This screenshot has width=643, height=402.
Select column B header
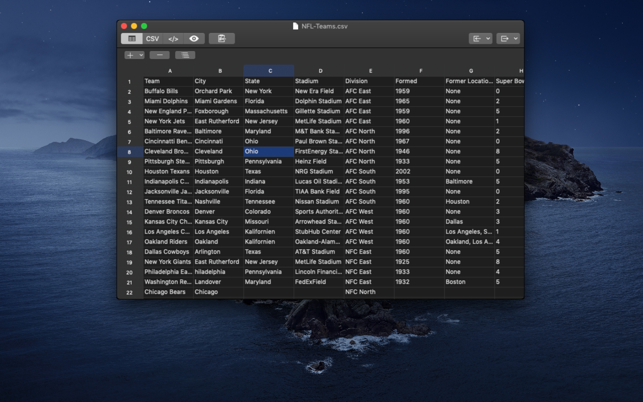click(x=219, y=71)
